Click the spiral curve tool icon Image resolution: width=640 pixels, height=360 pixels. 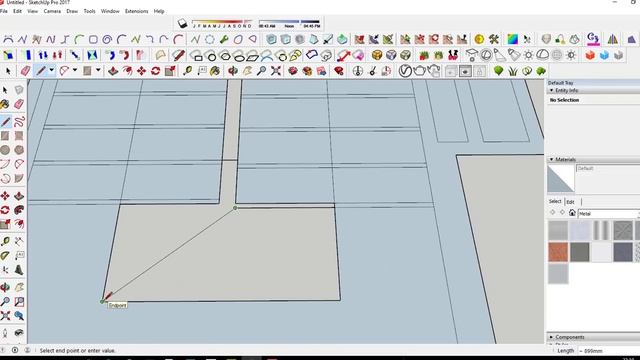[x=107, y=39]
